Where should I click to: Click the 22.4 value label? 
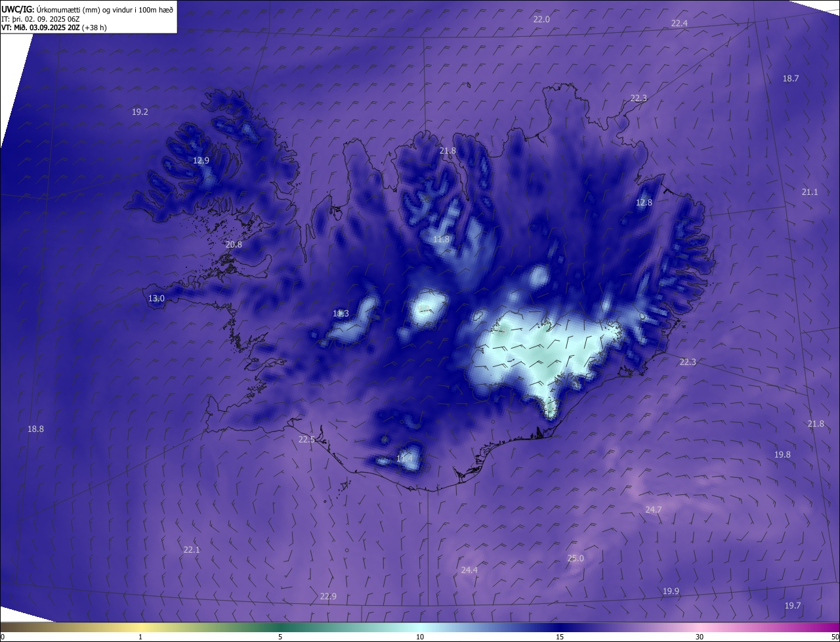pyautogui.click(x=679, y=23)
